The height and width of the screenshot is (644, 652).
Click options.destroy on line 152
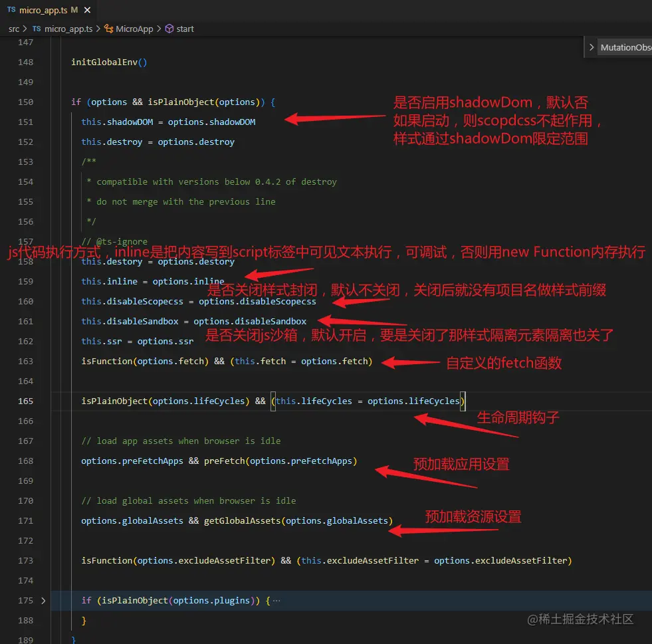pyautogui.click(x=196, y=142)
